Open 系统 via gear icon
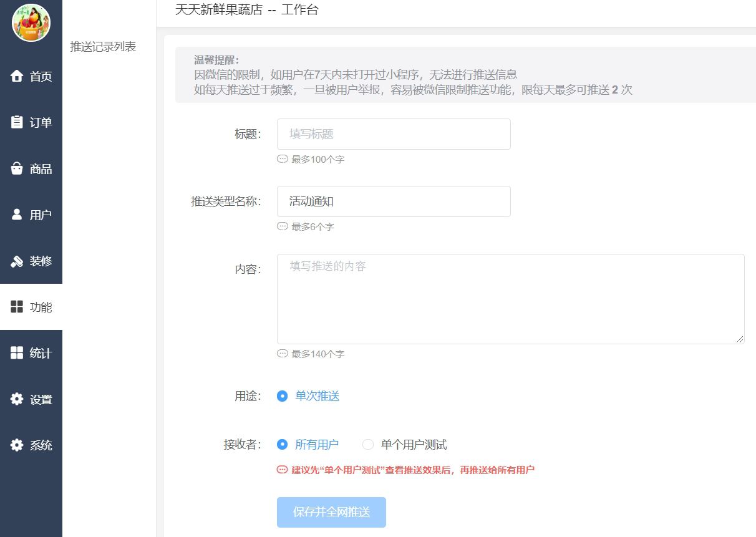 pos(17,445)
